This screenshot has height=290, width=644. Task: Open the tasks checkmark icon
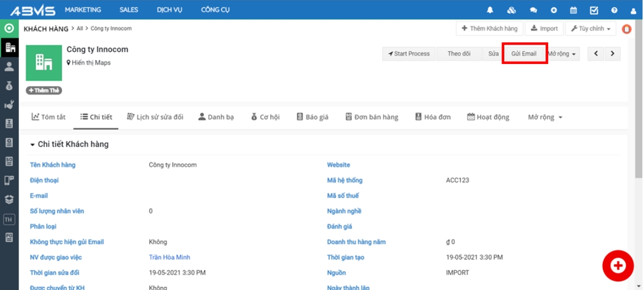point(594,10)
